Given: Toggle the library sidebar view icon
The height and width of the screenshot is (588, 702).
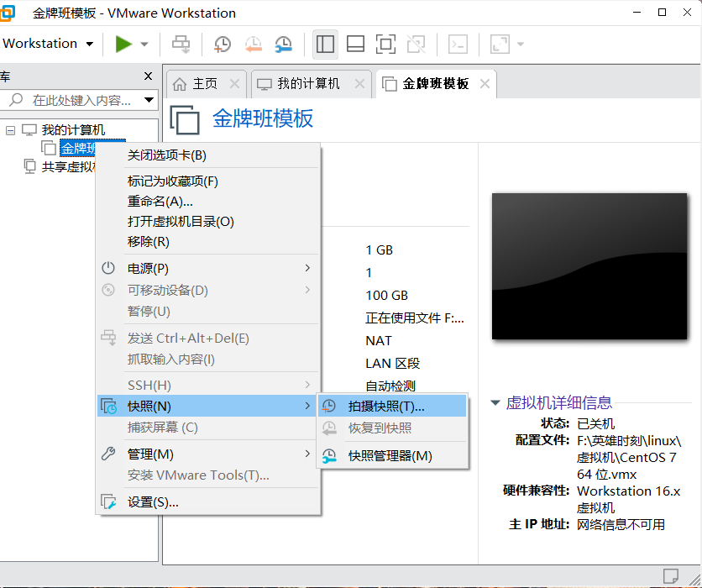Looking at the screenshot, I should coord(325,44).
